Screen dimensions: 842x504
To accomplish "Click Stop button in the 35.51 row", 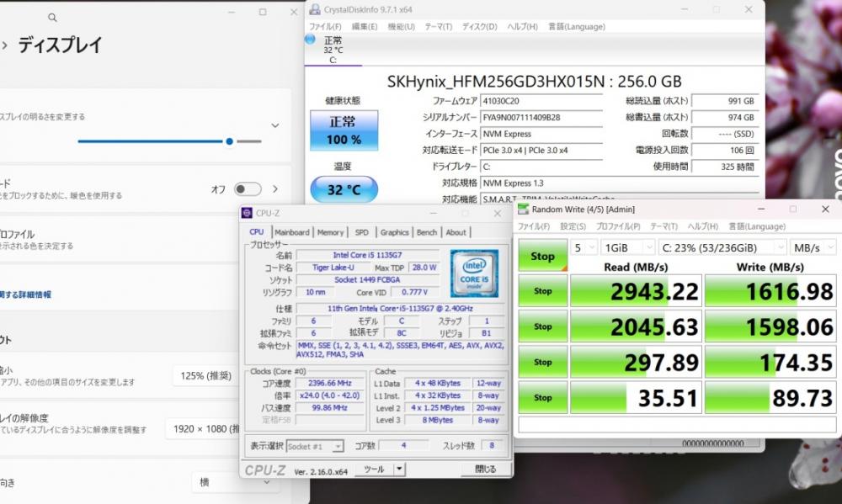I will 542,398.
